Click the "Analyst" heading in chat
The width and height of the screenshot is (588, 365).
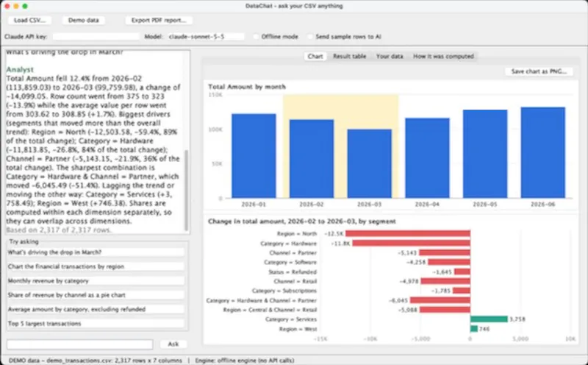click(20, 69)
